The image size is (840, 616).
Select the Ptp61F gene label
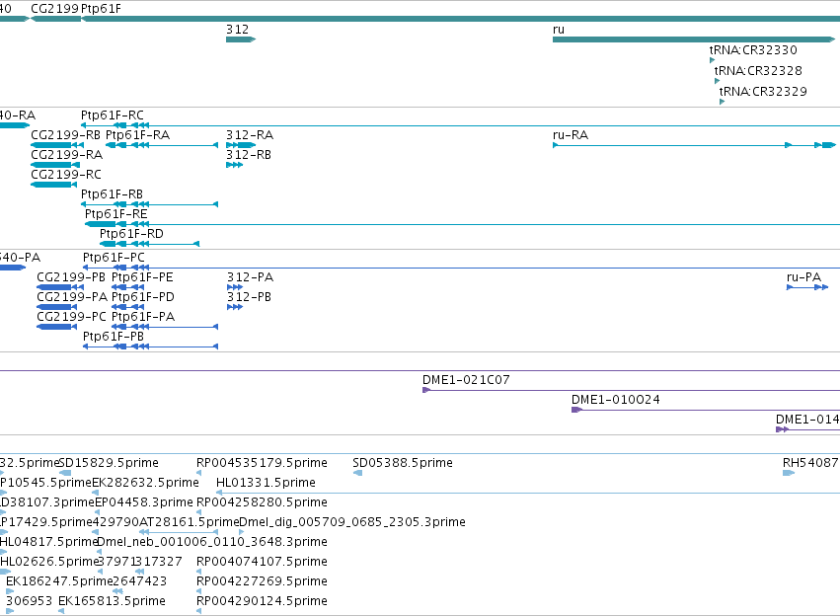tap(101, 9)
